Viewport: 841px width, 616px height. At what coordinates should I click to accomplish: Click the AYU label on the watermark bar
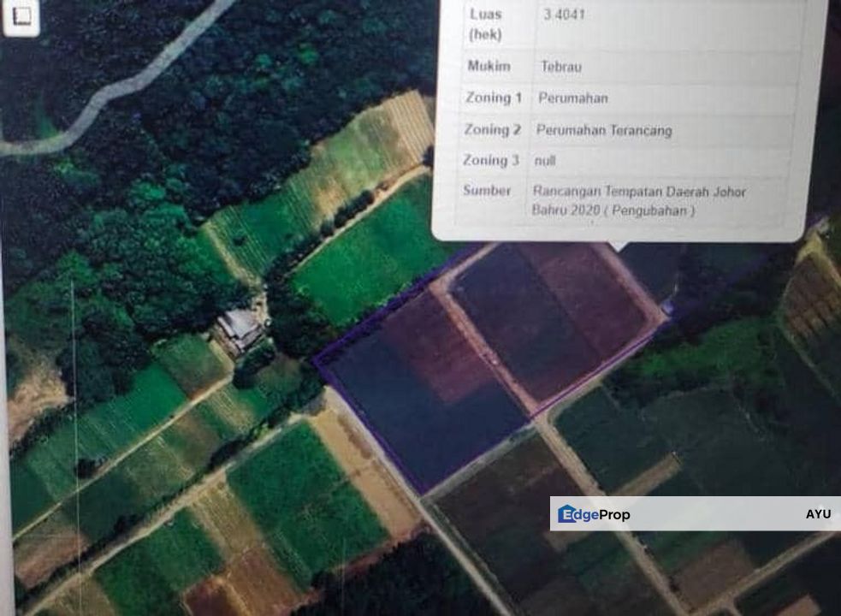pos(817,514)
